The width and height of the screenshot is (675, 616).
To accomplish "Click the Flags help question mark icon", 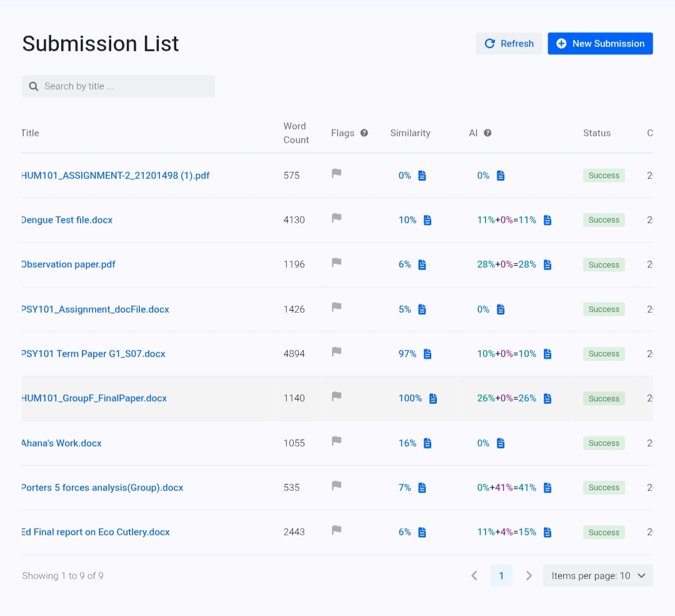I will click(x=364, y=133).
